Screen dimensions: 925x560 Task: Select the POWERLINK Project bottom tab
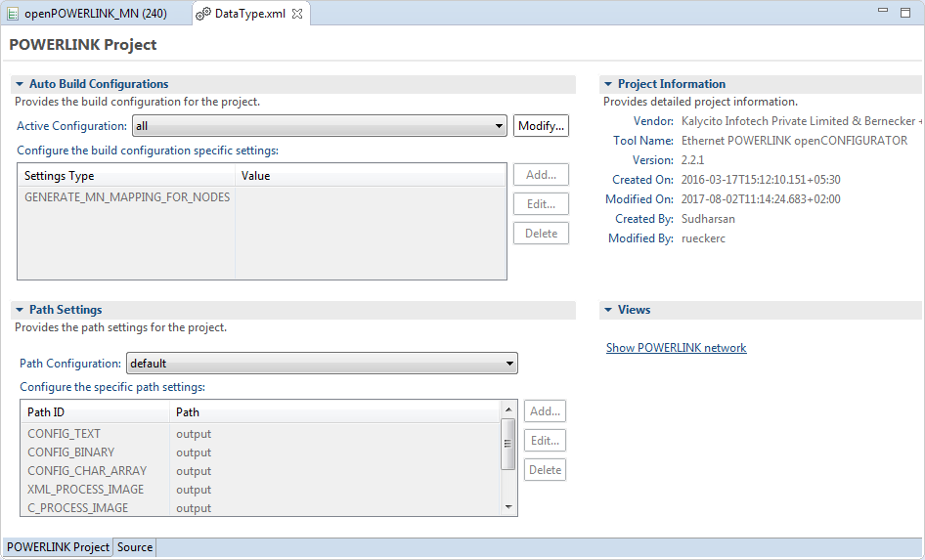pos(58,547)
